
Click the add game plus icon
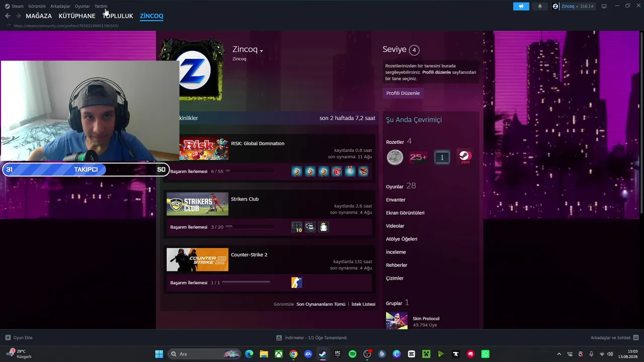point(8,338)
